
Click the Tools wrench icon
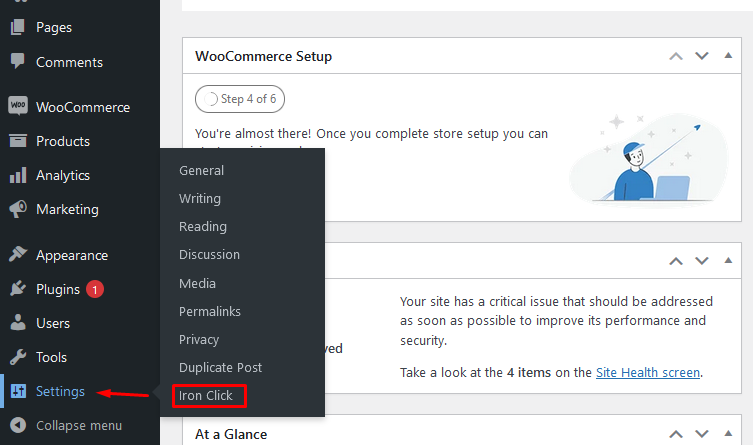[17, 357]
